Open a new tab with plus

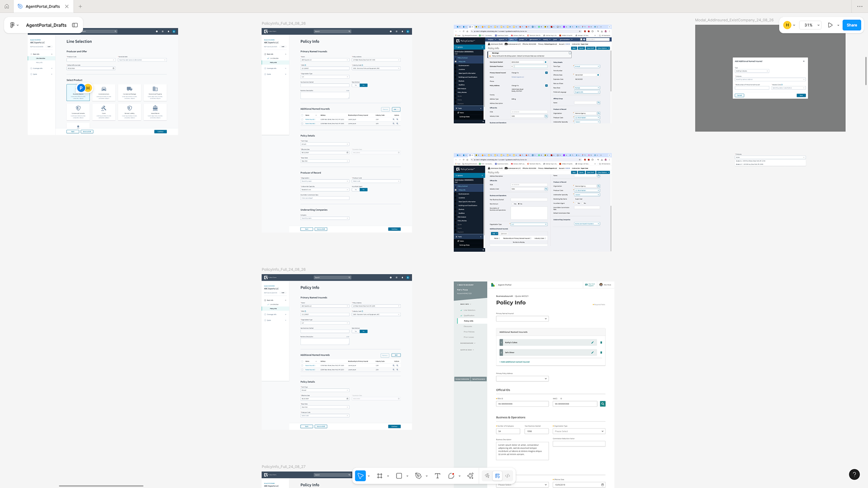[x=80, y=6]
